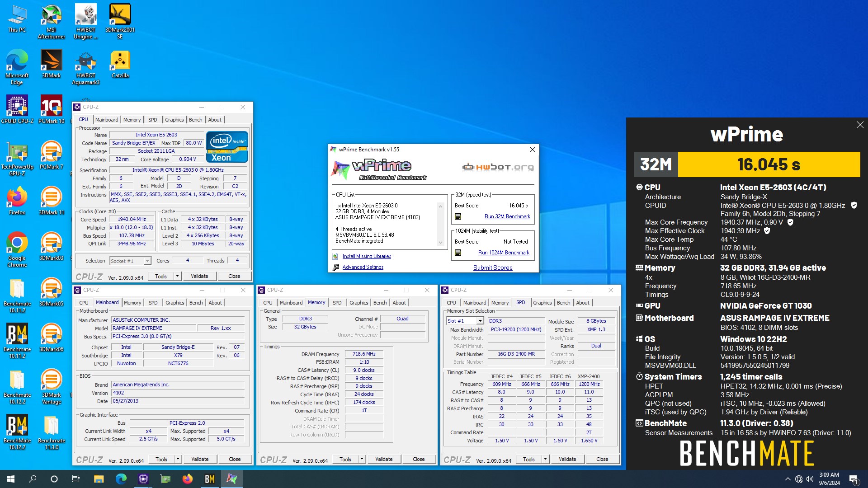Click Validate in CPU-Z Memory window
The image size is (868, 488).
(x=384, y=459)
